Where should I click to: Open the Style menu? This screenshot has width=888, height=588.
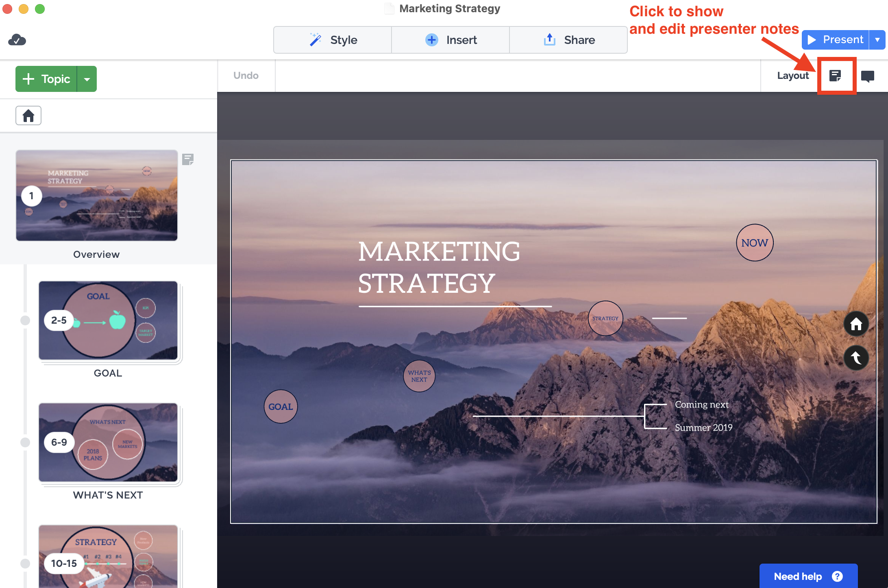[333, 40]
